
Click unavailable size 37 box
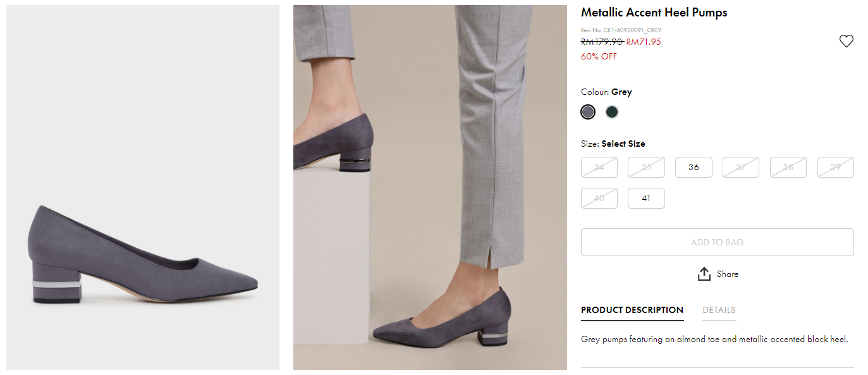[x=741, y=168]
